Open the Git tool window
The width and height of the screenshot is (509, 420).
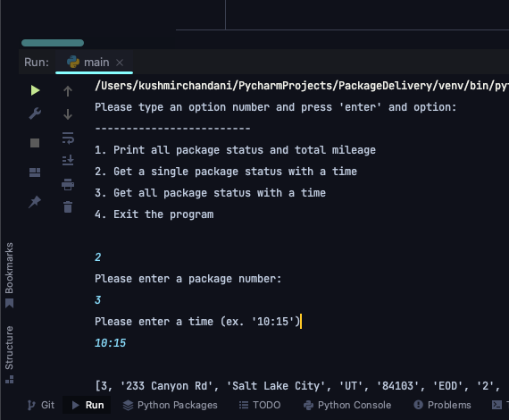click(x=41, y=405)
